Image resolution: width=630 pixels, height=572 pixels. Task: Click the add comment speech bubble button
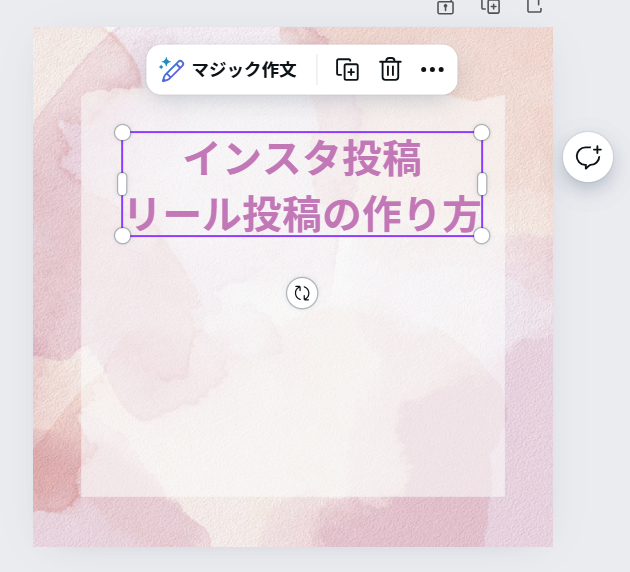click(588, 157)
